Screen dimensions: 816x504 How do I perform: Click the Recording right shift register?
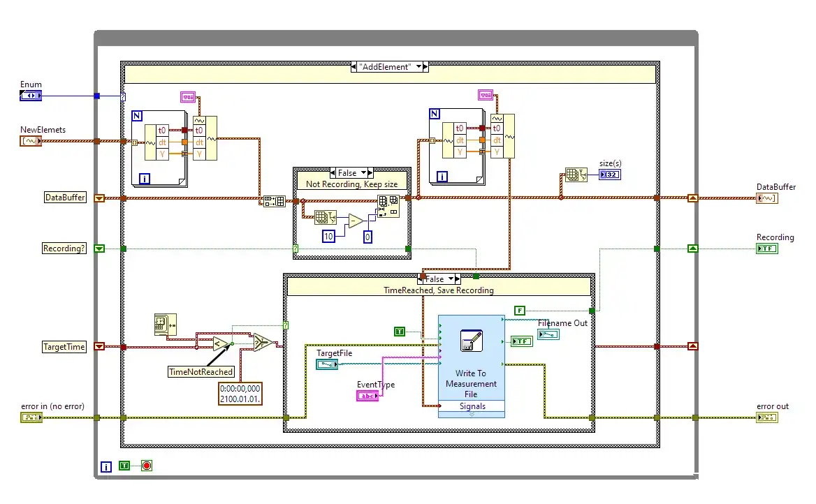[692, 249]
